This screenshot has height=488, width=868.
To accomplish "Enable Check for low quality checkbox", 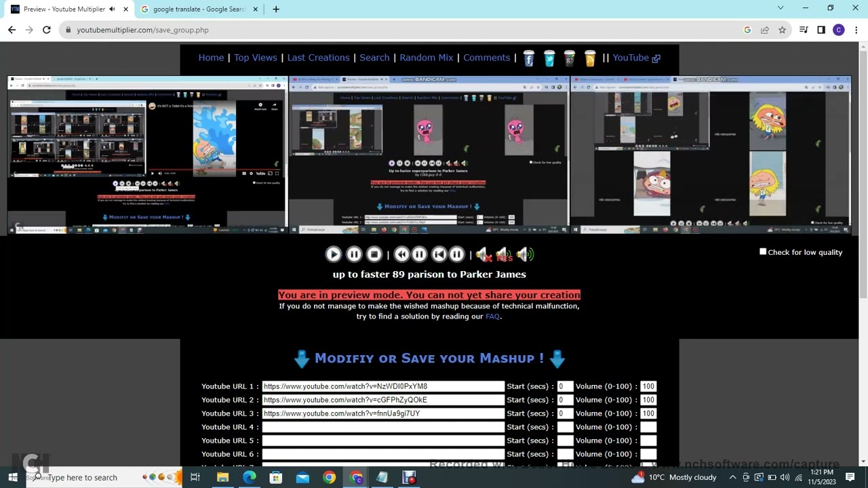I will (x=763, y=251).
